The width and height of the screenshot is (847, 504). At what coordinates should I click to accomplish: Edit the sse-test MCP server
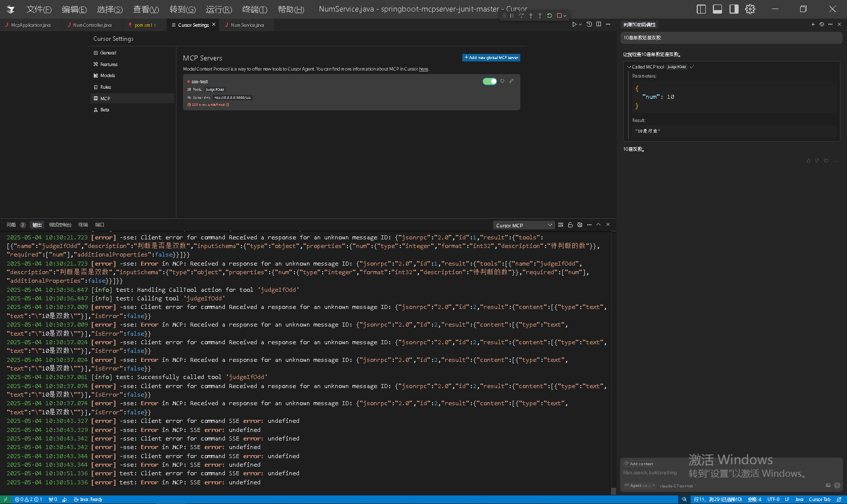coord(511,81)
